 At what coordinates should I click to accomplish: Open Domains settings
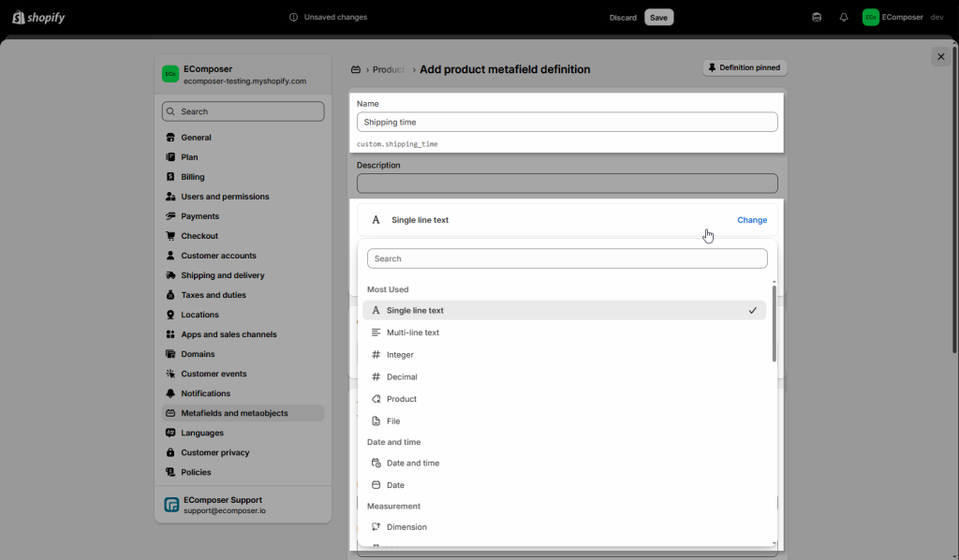click(x=243, y=354)
